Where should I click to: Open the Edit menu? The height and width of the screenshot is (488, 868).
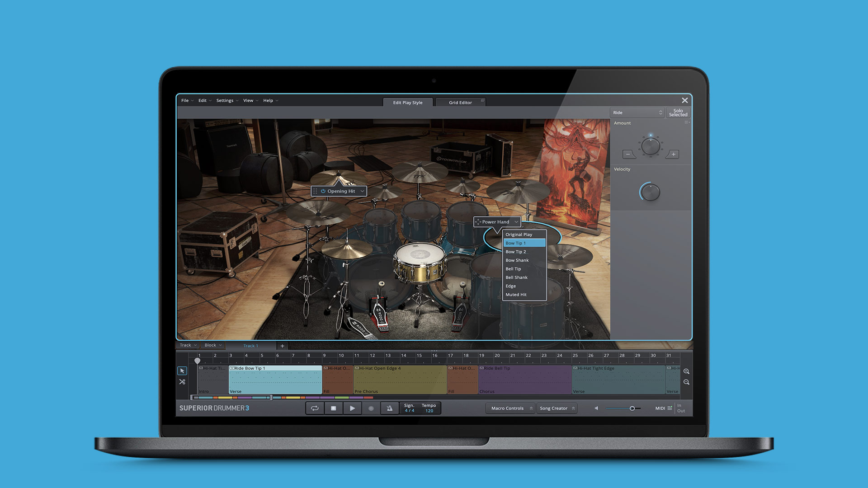[x=205, y=100]
